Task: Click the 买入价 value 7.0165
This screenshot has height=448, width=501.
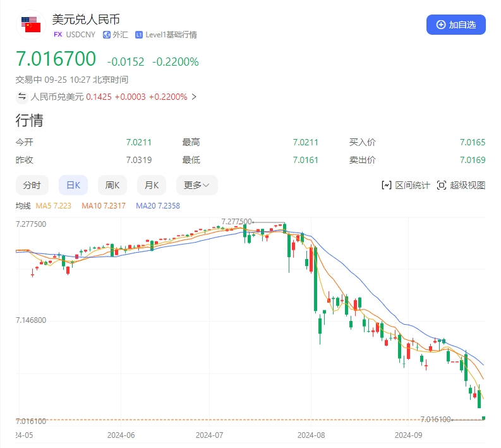Action: pyautogui.click(x=473, y=142)
